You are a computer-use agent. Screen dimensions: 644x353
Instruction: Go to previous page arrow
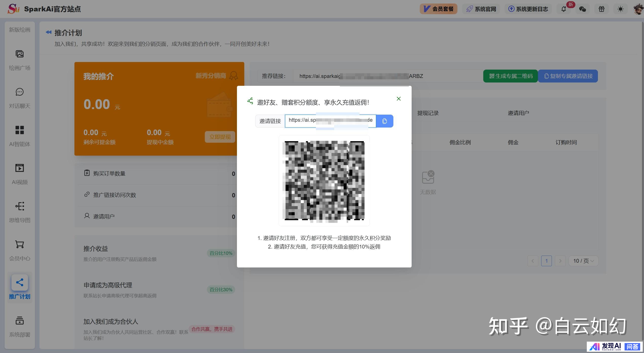point(533,261)
